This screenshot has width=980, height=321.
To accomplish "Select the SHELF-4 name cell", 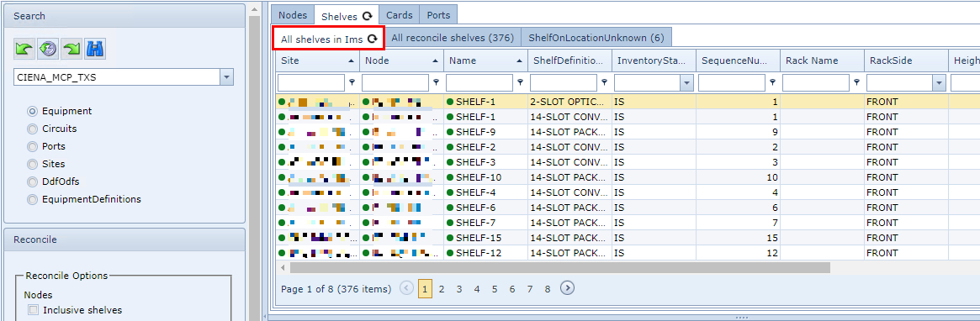I will [x=485, y=192].
